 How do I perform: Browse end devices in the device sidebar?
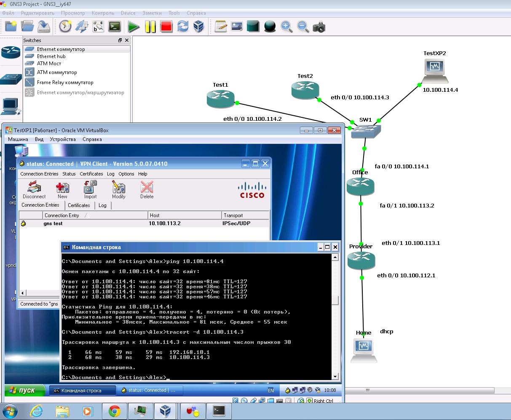tap(11, 106)
